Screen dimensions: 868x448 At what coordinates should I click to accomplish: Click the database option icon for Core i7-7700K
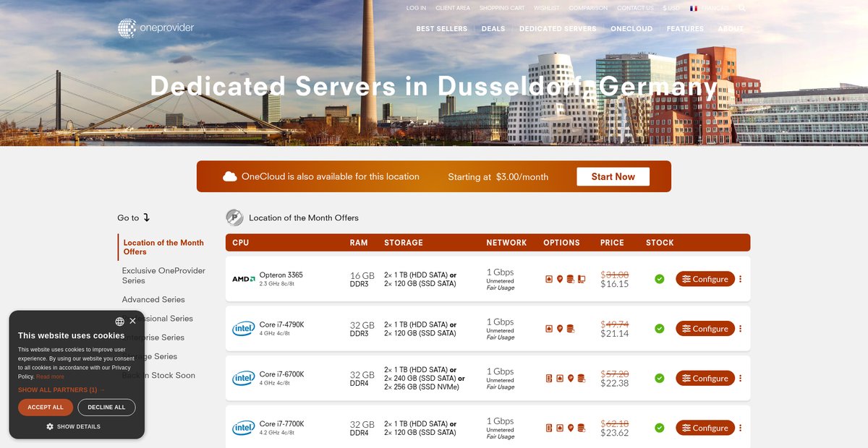click(582, 428)
